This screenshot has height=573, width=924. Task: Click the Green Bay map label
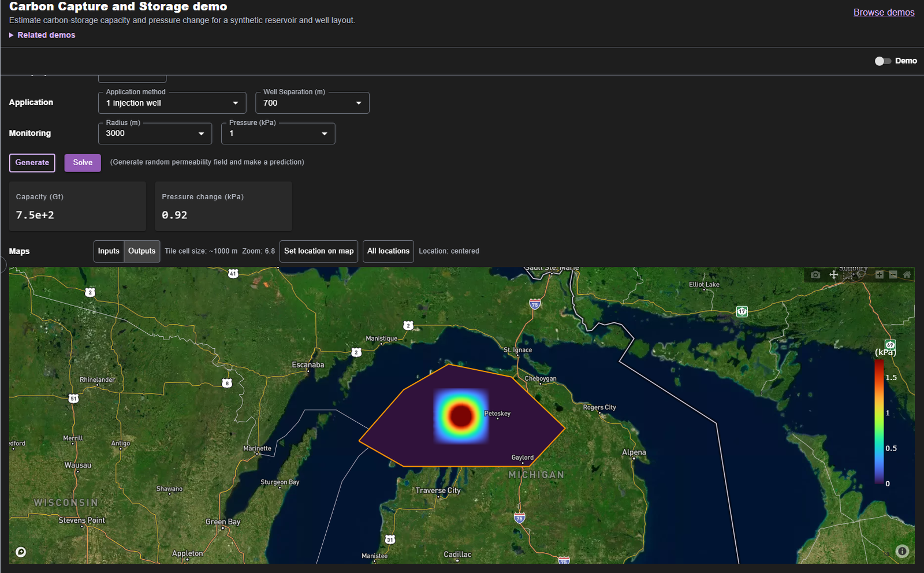[223, 522]
